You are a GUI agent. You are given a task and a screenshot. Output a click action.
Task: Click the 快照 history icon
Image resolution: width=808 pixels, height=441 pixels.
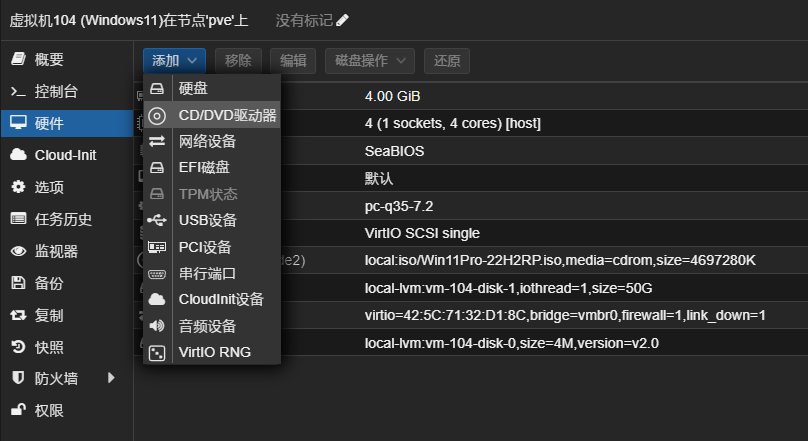point(18,347)
